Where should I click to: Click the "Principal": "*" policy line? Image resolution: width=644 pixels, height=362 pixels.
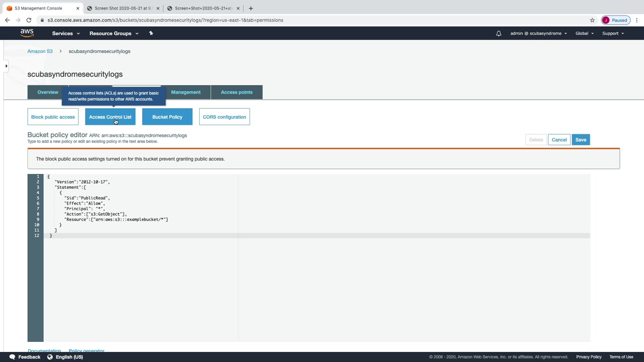85,209
